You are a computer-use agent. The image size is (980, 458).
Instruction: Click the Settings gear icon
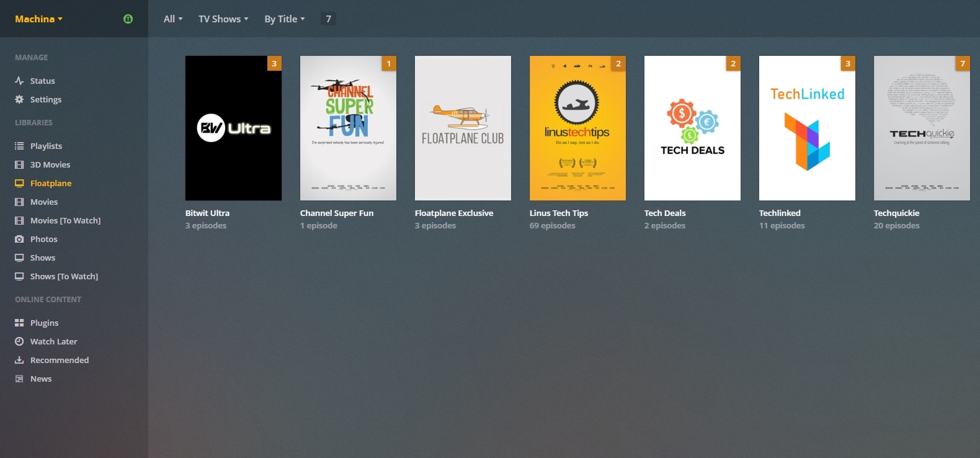(x=19, y=99)
